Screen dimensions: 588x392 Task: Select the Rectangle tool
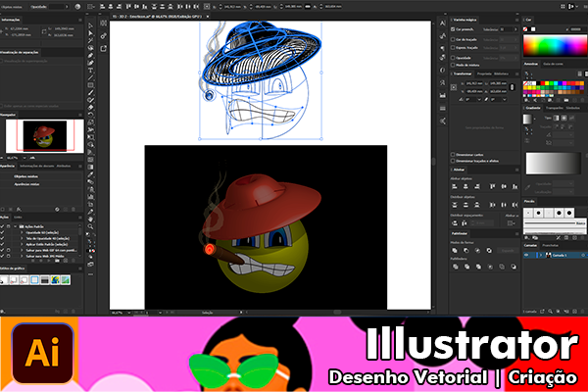tap(91, 85)
